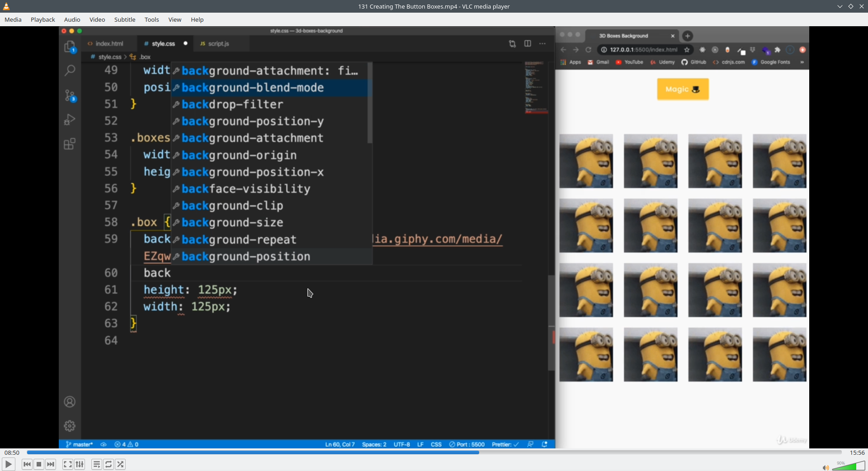Mute audio with the speaker icon

click(826, 468)
